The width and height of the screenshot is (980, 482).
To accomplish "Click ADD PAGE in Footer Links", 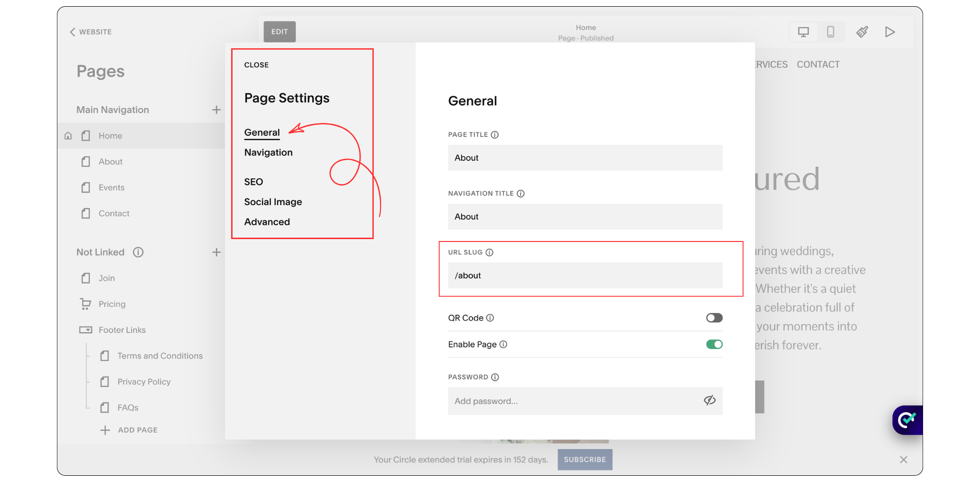I will point(129,430).
